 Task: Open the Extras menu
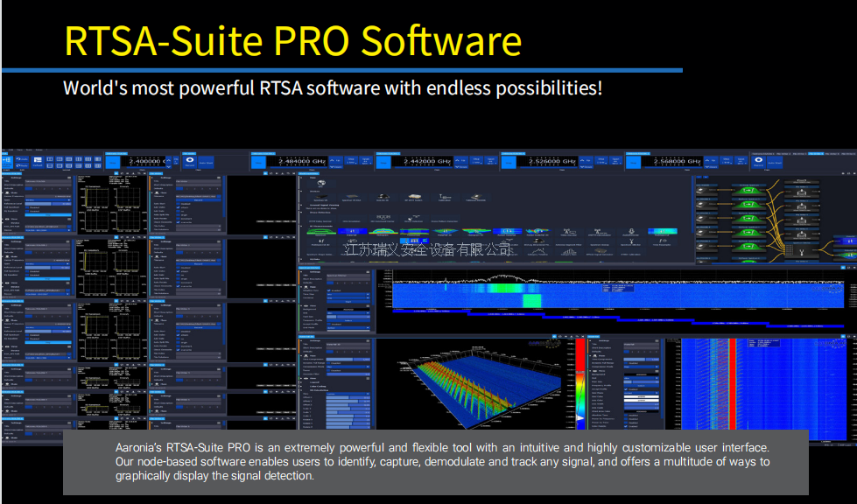click(x=39, y=150)
